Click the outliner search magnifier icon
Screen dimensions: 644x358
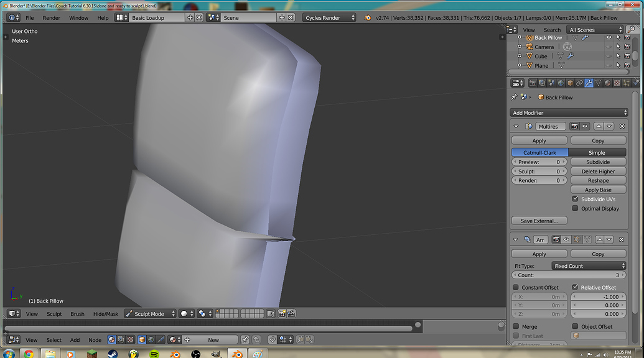point(632,30)
